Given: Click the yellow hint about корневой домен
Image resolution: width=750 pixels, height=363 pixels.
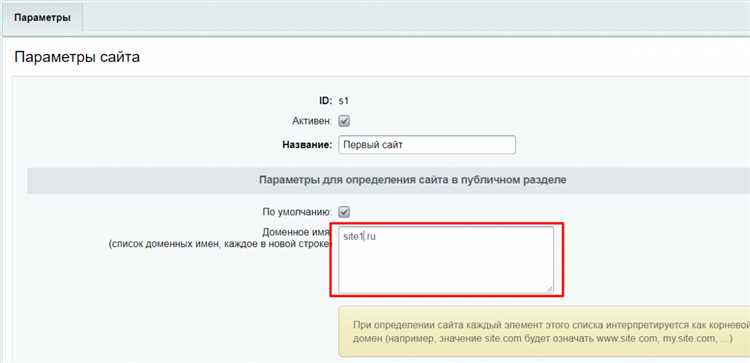Looking at the screenshot, I should point(544,331).
